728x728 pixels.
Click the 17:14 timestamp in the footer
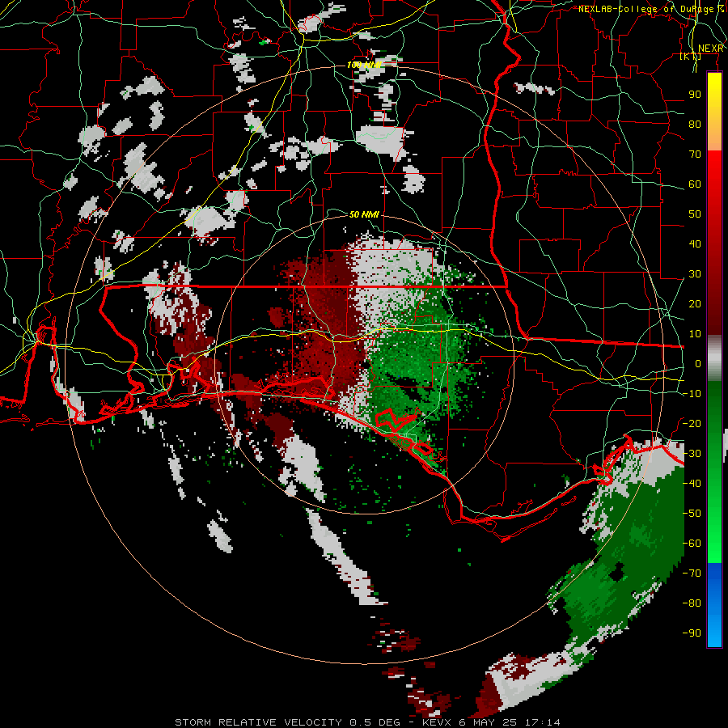(543, 722)
